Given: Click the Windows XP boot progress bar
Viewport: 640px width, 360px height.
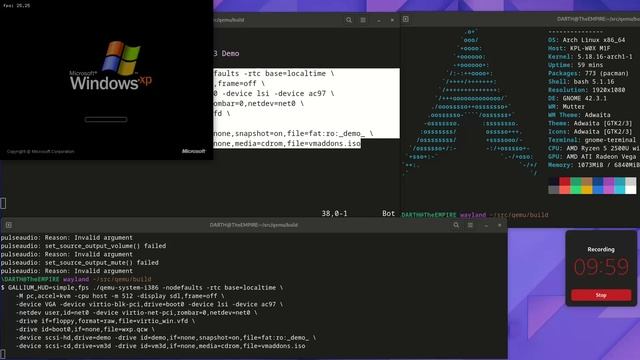Looking at the screenshot, I should (106, 119).
